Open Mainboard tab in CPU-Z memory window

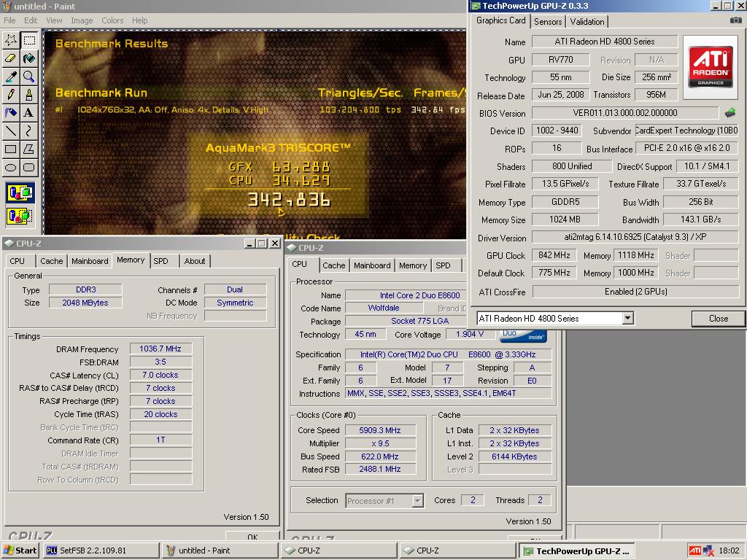click(90, 261)
